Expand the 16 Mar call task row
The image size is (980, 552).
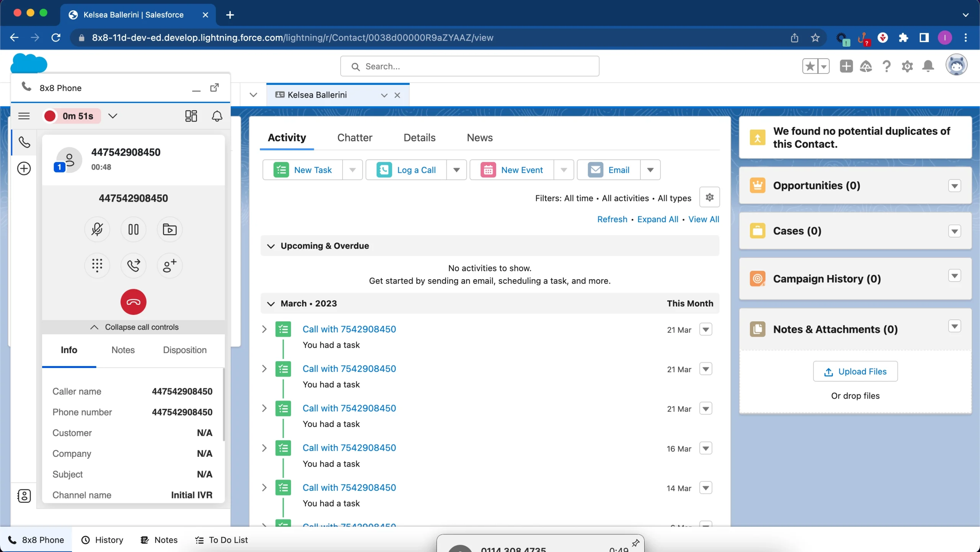264,448
